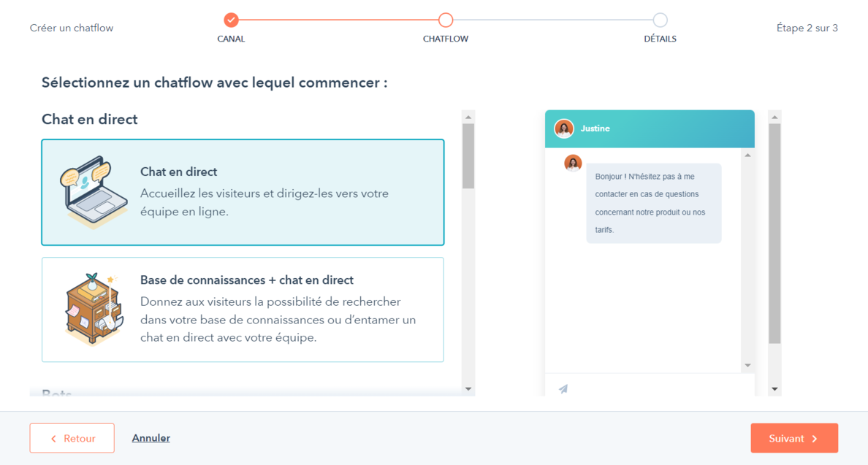Click Justine's avatar in chat header
Screen dimensions: 868x465
(x=564, y=128)
